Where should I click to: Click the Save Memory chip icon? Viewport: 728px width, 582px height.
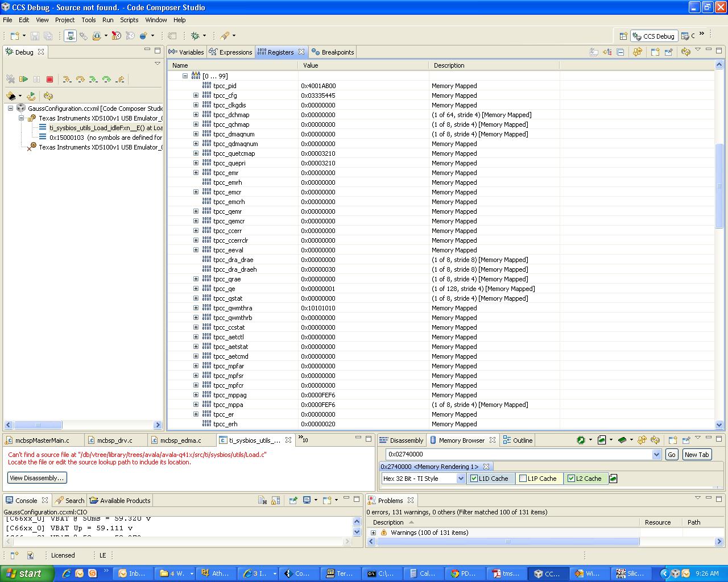[623, 439]
